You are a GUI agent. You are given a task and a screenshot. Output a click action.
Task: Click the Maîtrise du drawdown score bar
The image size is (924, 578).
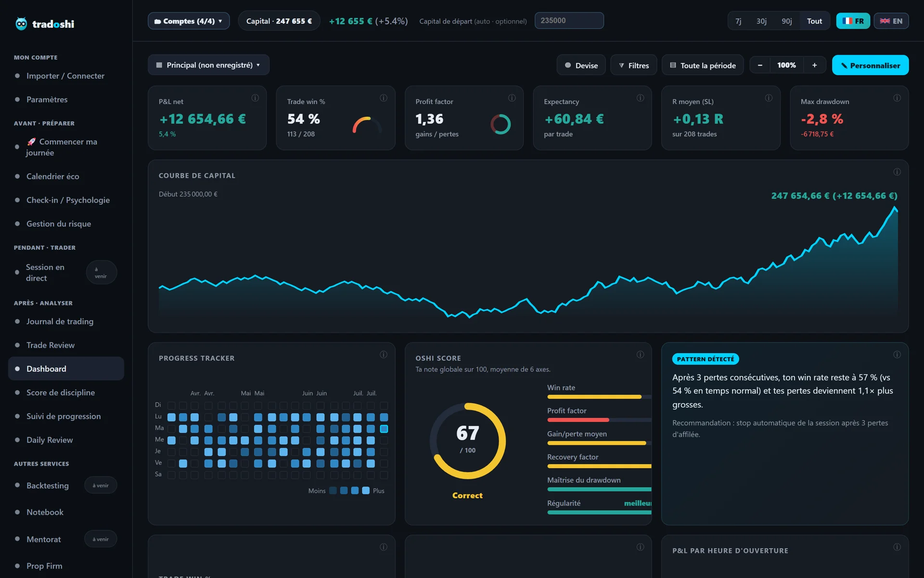(599, 489)
